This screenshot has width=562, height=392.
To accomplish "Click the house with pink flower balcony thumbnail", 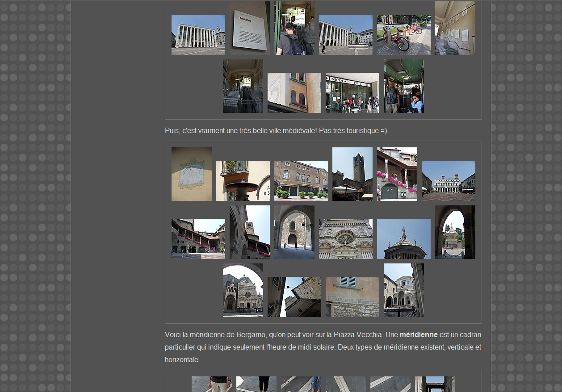I will click(397, 174).
